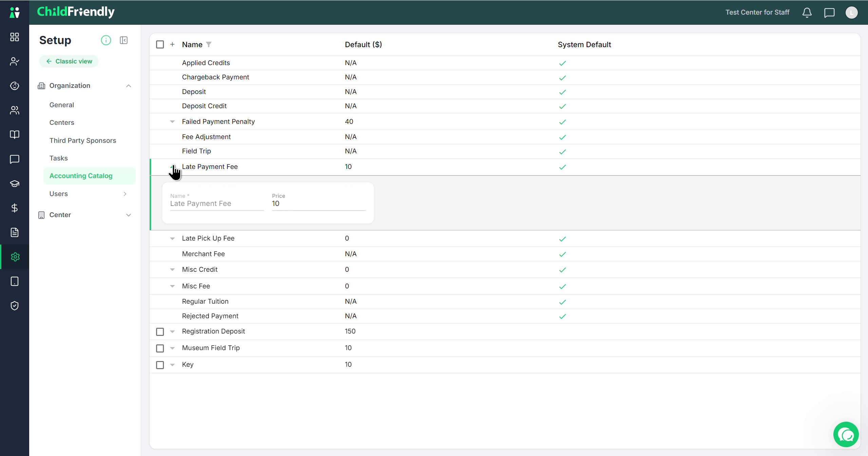Select Third Party Sponsors in sidebar
Image resolution: width=868 pixels, height=456 pixels.
[83, 140]
